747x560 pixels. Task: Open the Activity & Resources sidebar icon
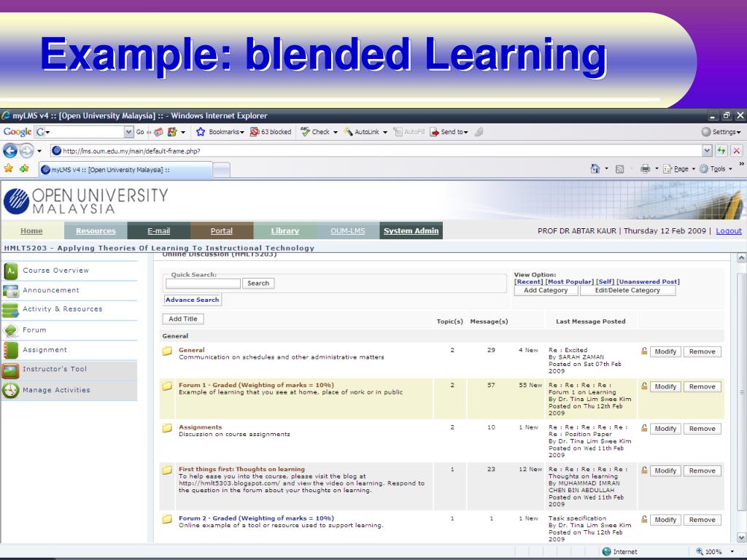pyautogui.click(x=10, y=309)
